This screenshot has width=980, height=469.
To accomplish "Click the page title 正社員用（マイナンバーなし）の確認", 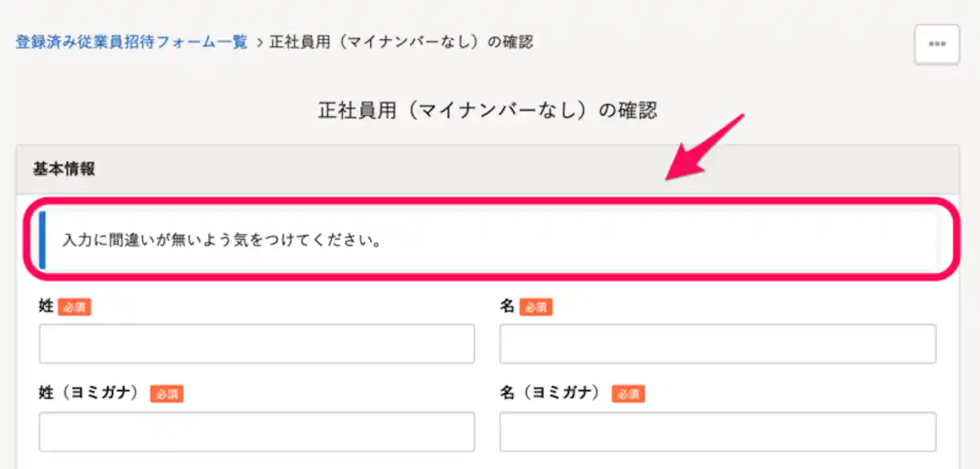I will [490, 110].
